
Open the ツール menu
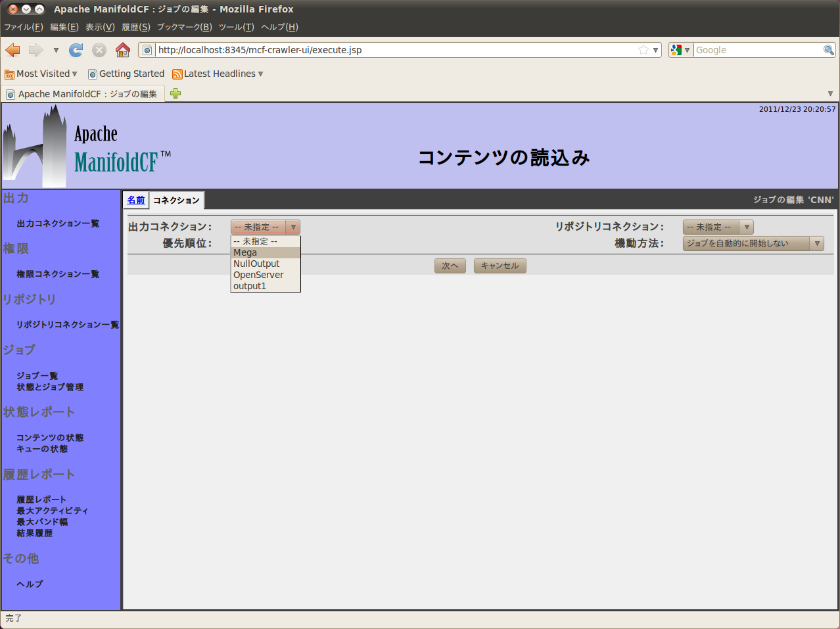pyautogui.click(x=236, y=27)
